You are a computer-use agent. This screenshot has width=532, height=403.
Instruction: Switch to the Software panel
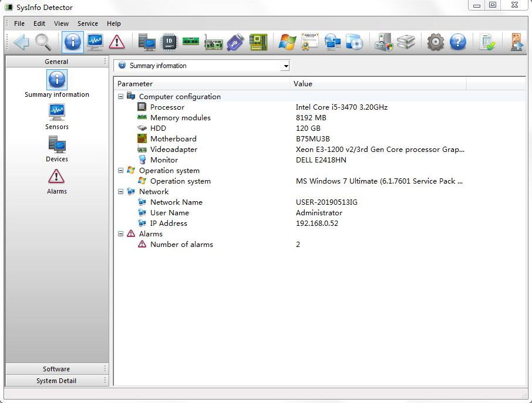(x=56, y=369)
